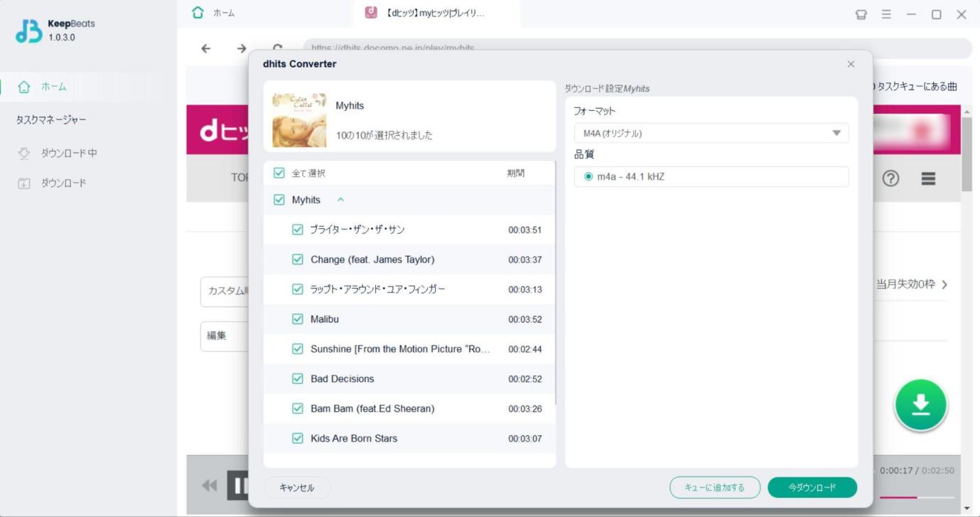Screen dimensions: 980x517
Task: Open ダウンロード中 in the sidebar
Action: point(68,153)
